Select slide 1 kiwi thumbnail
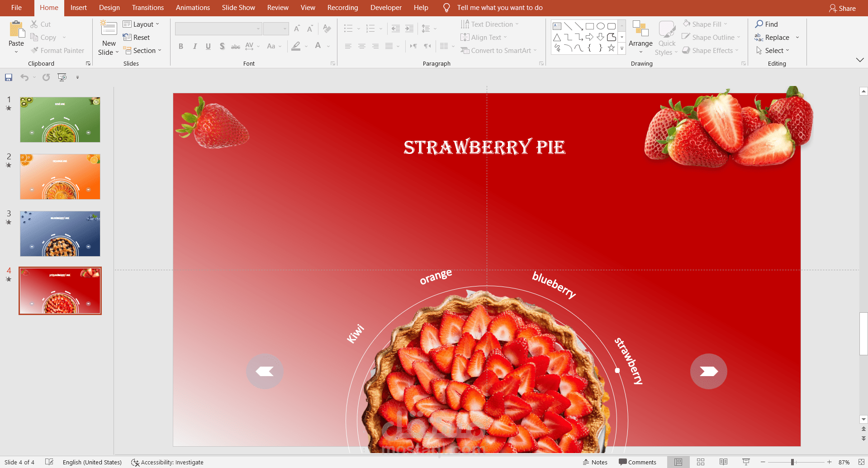 pyautogui.click(x=60, y=119)
